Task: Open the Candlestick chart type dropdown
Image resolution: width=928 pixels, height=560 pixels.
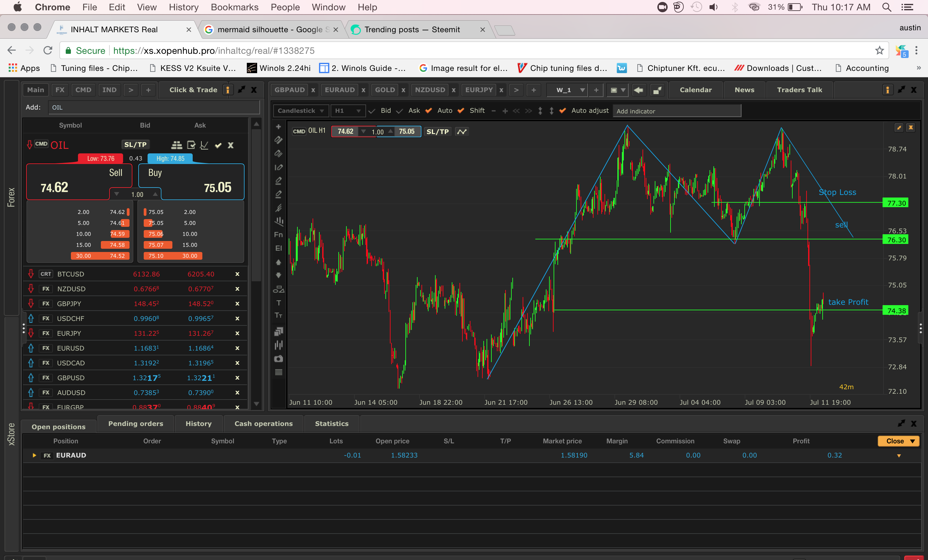Action: pos(301,111)
